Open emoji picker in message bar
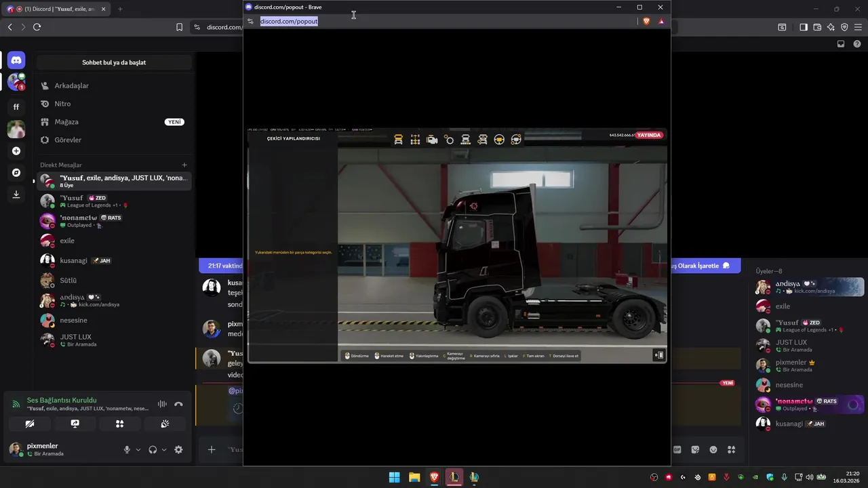 point(713,449)
